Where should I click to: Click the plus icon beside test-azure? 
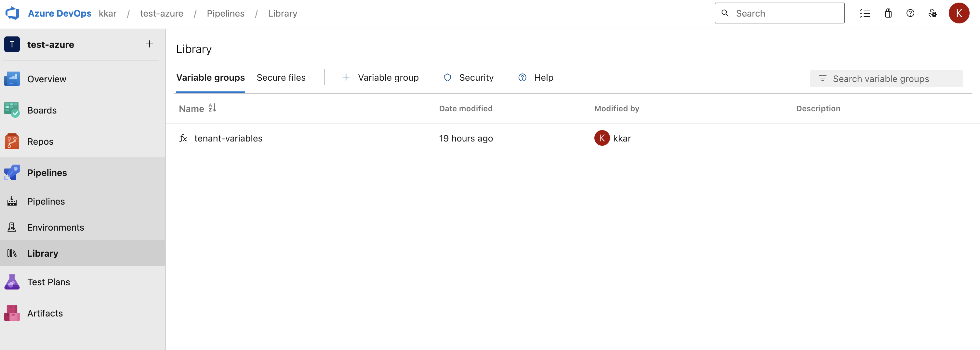[150, 44]
